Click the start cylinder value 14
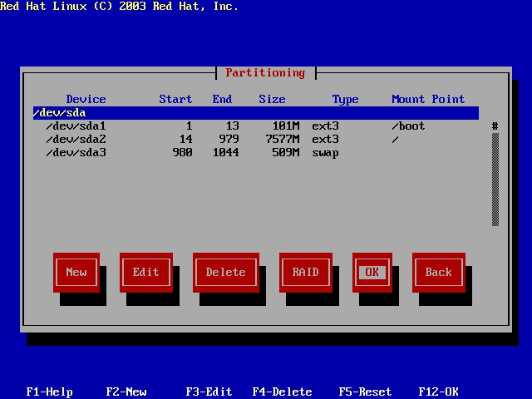Screen dimensions: 532x399 pos(186,139)
